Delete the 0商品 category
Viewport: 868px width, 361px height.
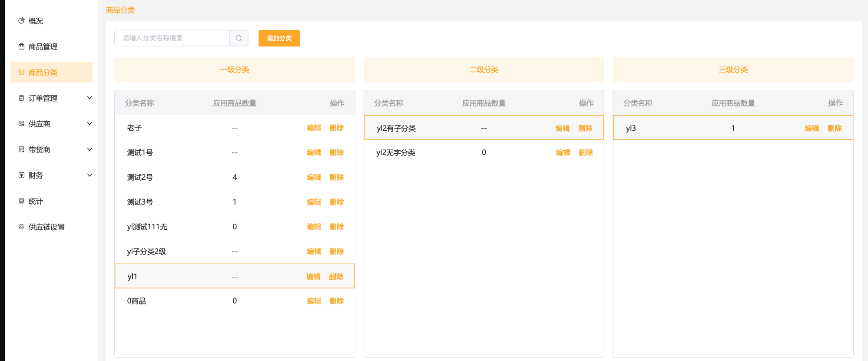coord(336,301)
